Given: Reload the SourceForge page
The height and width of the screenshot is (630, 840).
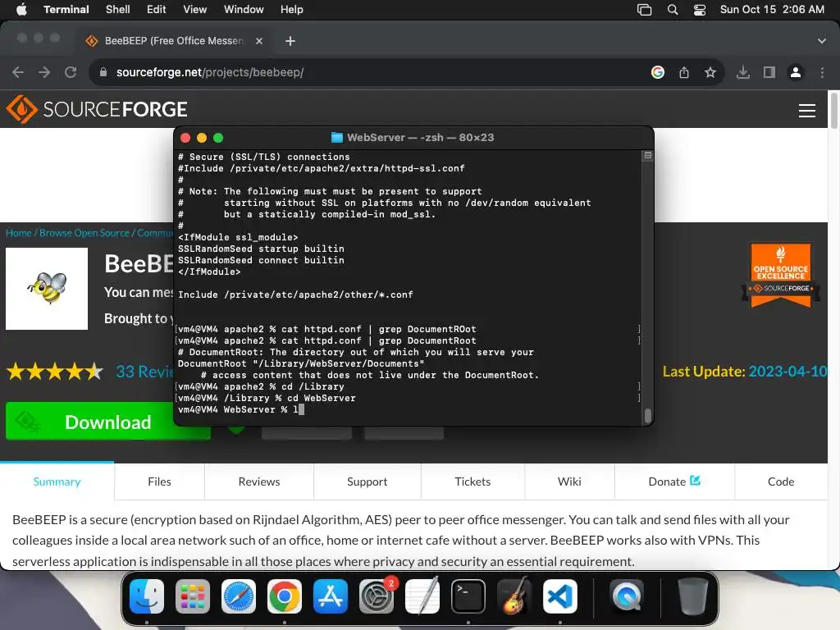Looking at the screenshot, I should pos(71,72).
